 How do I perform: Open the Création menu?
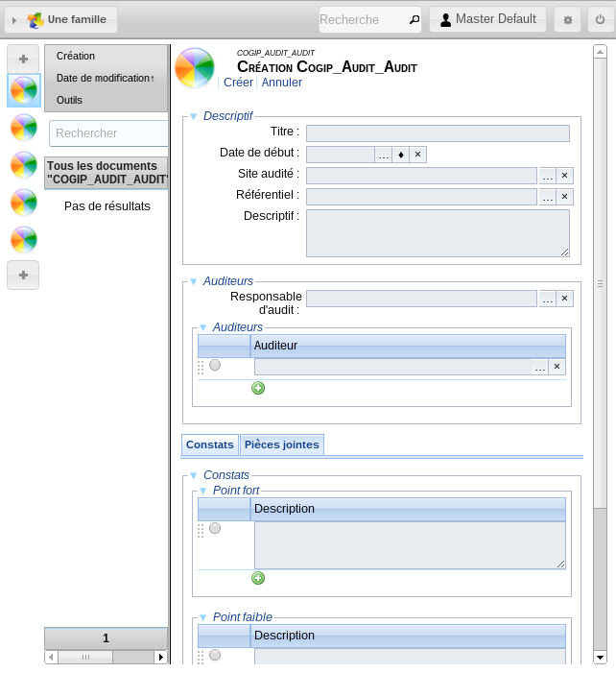pyautogui.click(x=76, y=56)
